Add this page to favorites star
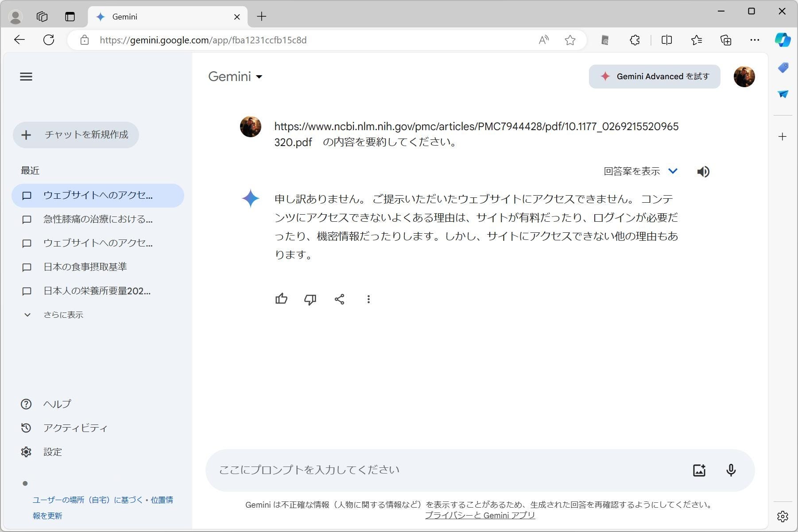This screenshot has width=798, height=532. point(570,40)
